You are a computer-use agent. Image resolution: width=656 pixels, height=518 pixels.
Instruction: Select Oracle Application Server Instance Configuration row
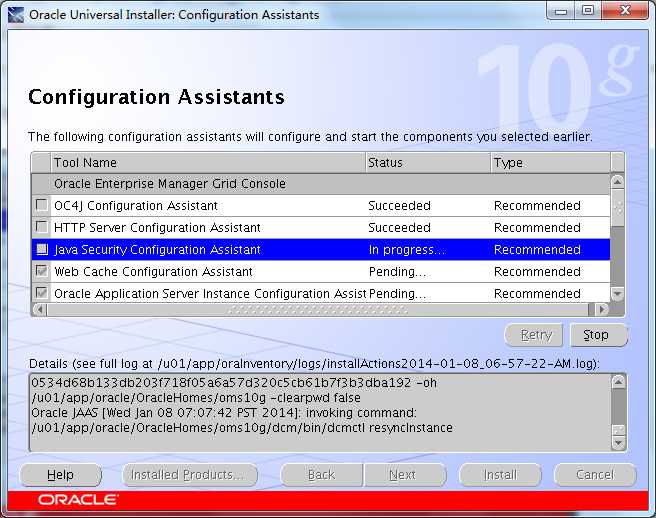321,293
